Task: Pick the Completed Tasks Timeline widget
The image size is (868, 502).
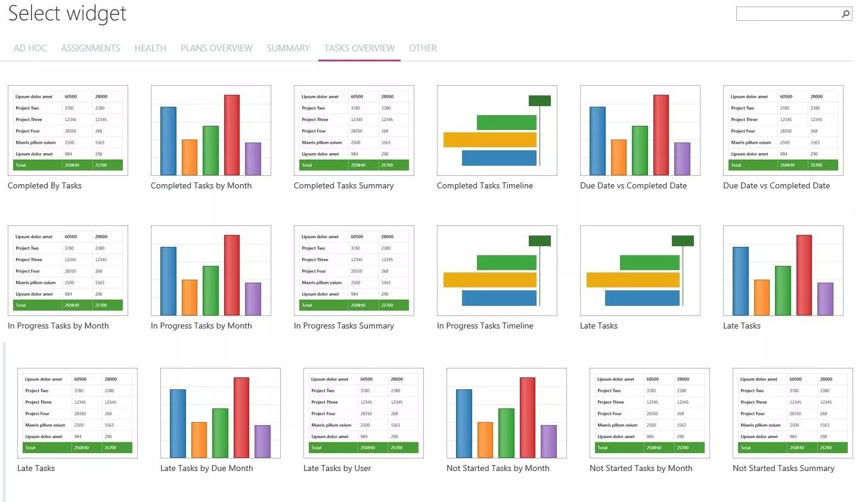Action: (x=497, y=130)
